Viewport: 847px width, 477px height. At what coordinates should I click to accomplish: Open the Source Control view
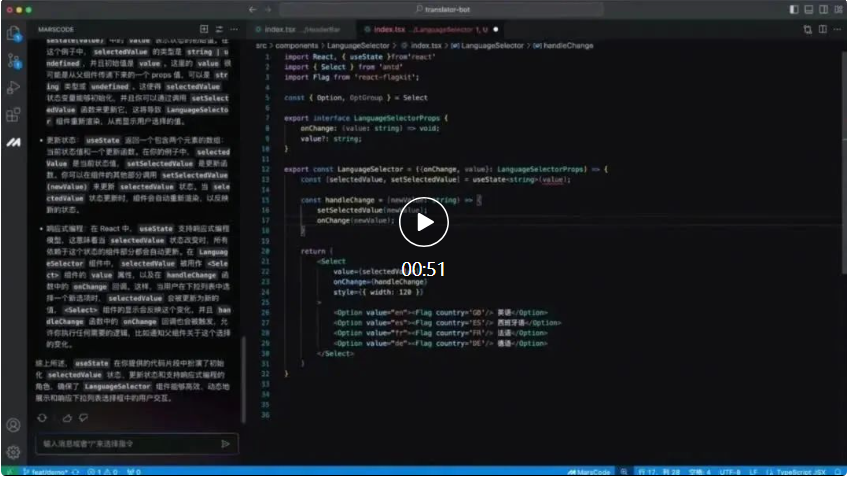14,60
